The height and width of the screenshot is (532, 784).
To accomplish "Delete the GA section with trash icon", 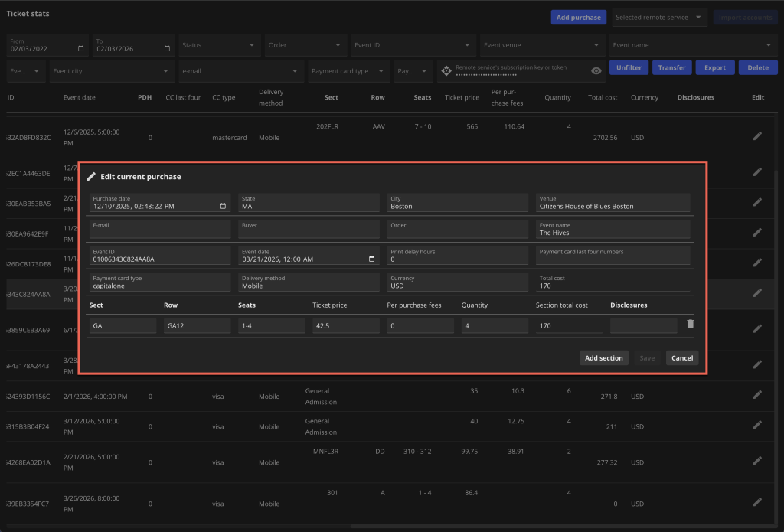I will click(x=690, y=325).
